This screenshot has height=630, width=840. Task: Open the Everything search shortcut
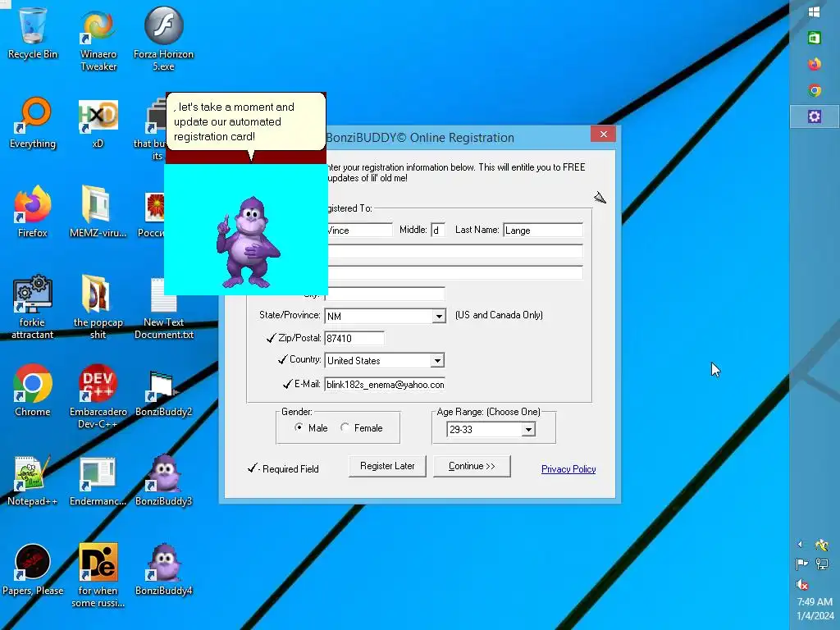point(33,122)
